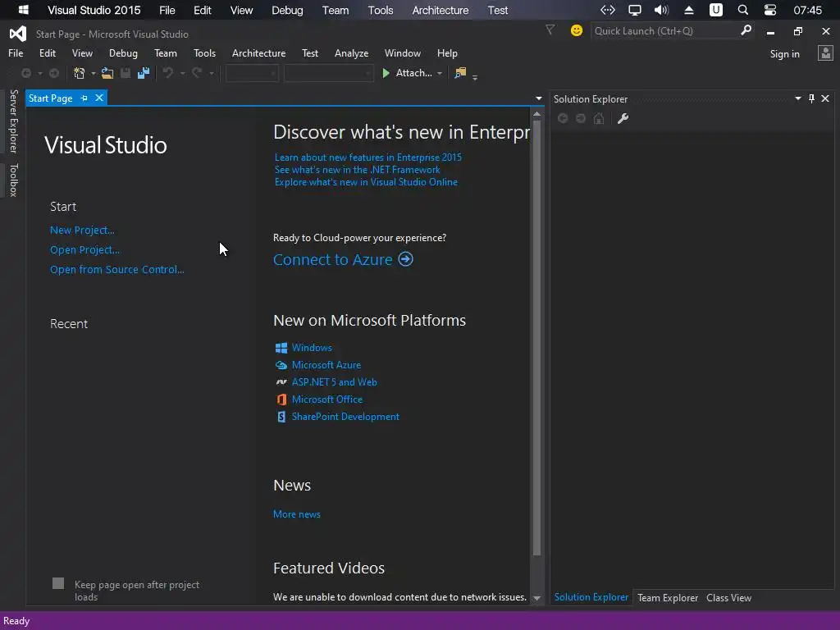
Task: Click the green Attach start arrow
Action: (x=386, y=73)
